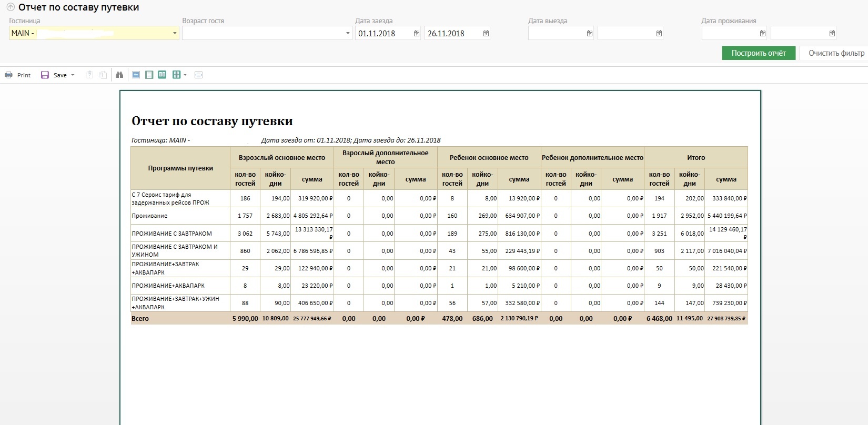Click the Очистить фильтр button
The height and width of the screenshot is (425, 868).
pyautogui.click(x=835, y=53)
